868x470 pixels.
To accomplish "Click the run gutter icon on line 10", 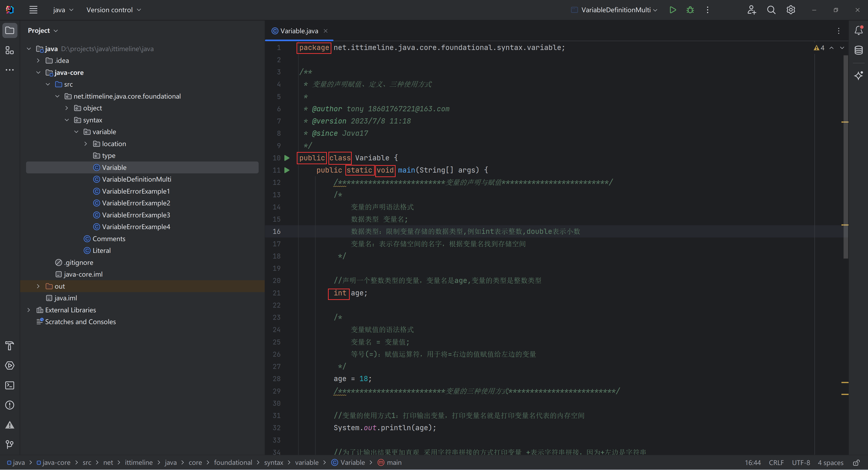I will (x=287, y=158).
